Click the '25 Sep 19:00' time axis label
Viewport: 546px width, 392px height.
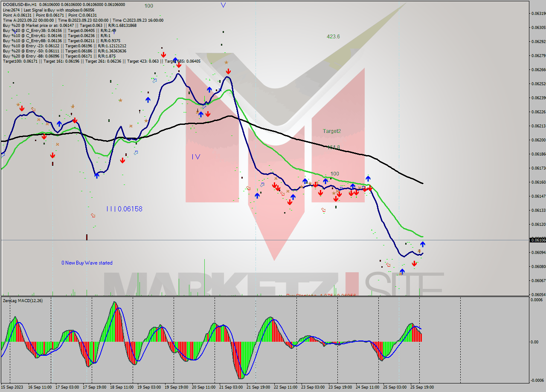[422, 387]
